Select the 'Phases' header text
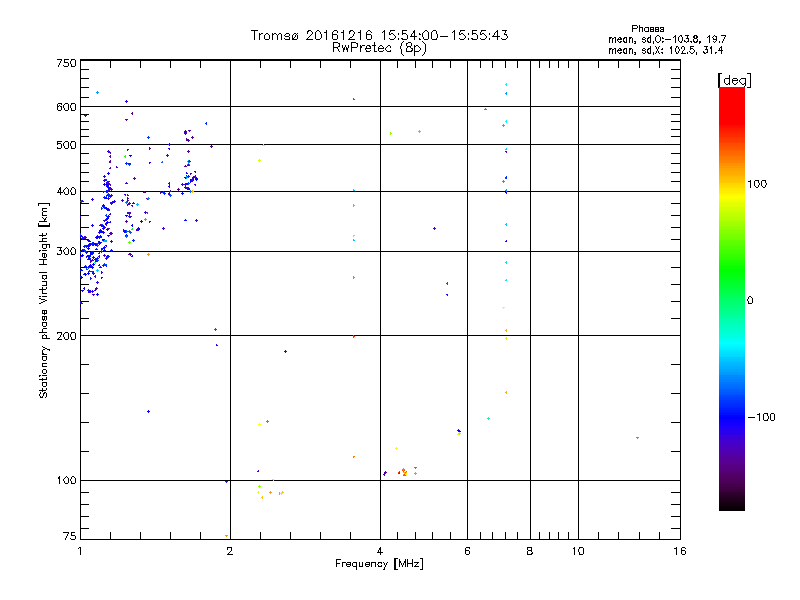800x600 pixels. pyautogui.click(x=647, y=29)
